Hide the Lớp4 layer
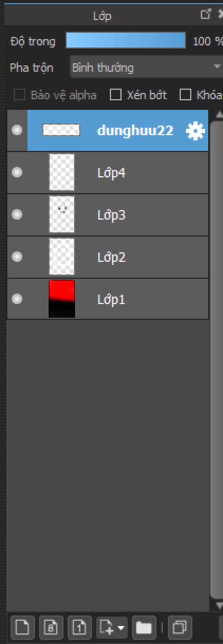The height and width of the screenshot is (644, 223). (x=17, y=173)
